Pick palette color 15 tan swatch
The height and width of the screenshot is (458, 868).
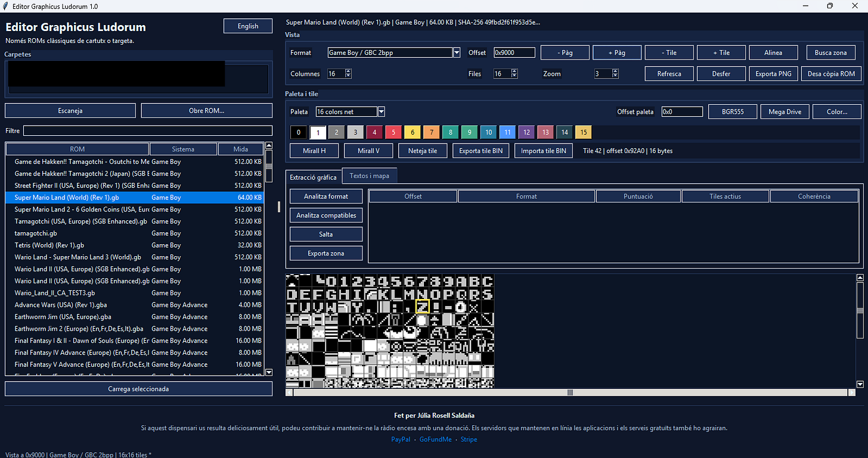point(584,132)
